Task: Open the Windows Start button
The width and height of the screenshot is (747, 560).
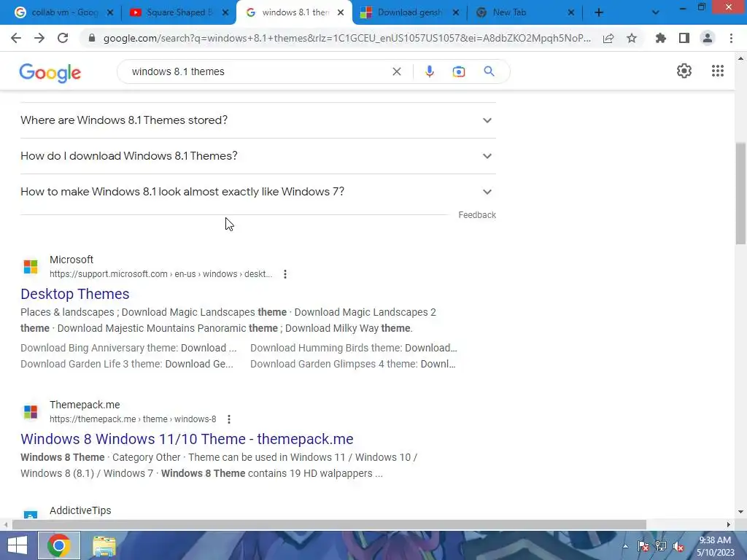Action: (x=18, y=545)
